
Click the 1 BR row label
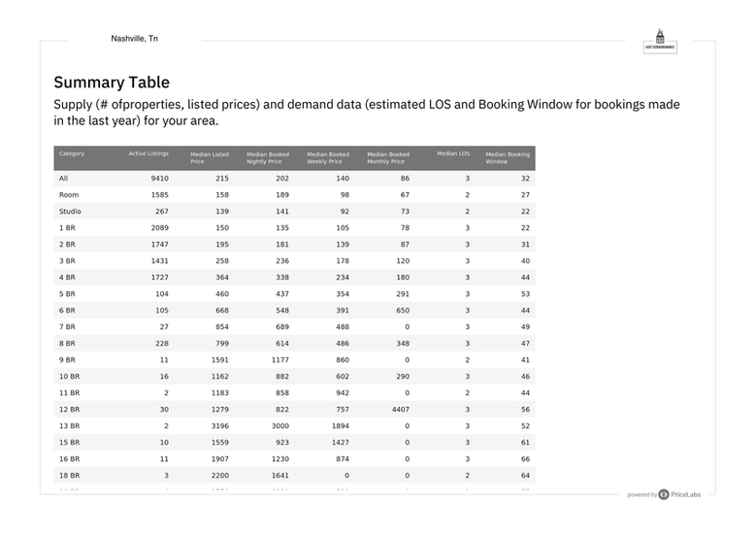point(68,228)
